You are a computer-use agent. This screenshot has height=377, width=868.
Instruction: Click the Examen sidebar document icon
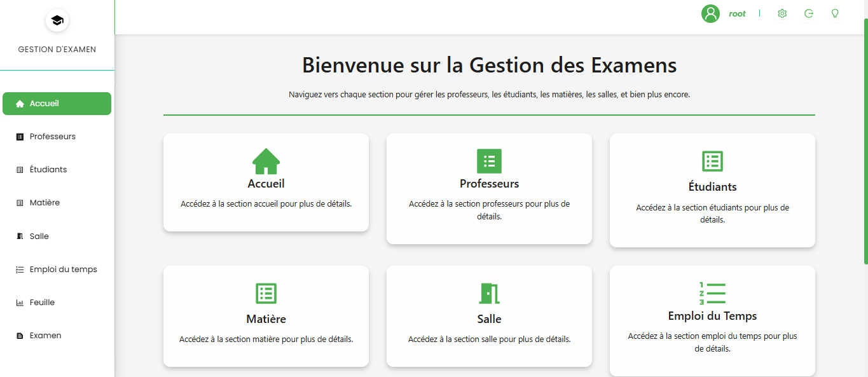[x=20, y=336]
